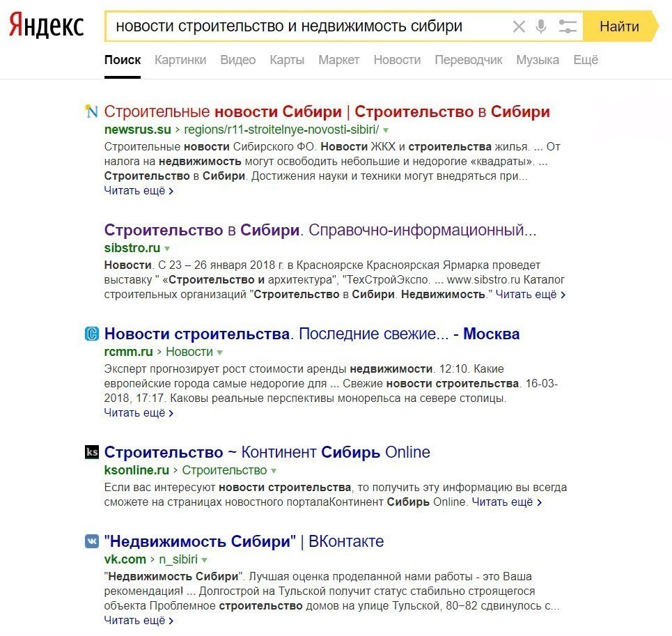
Task: Open Недвижимость Сибири ВКонтакте result
Action: pos(244,541)
